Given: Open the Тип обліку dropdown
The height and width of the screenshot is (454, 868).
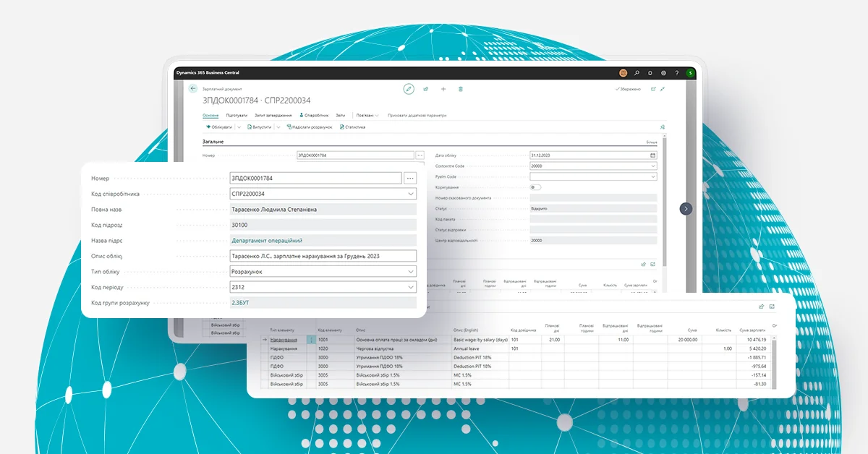Looking at the screenshot, I should point(411,271).
